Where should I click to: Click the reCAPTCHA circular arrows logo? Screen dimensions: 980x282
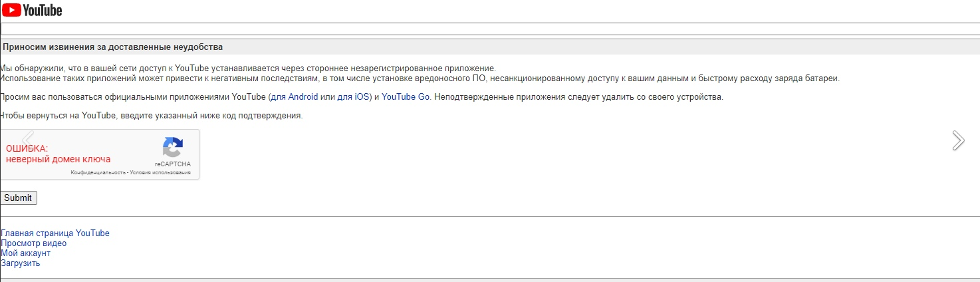pos(173,148)
